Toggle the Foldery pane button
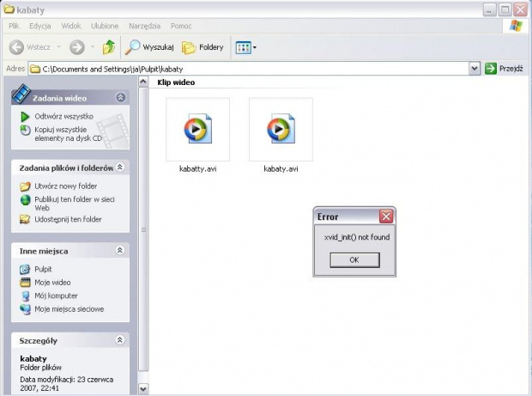 coord(203,47)
